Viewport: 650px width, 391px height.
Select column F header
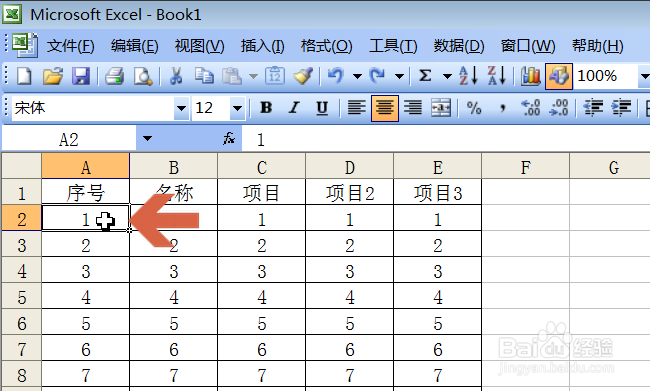pyautogui.click(x=525, y=166)
